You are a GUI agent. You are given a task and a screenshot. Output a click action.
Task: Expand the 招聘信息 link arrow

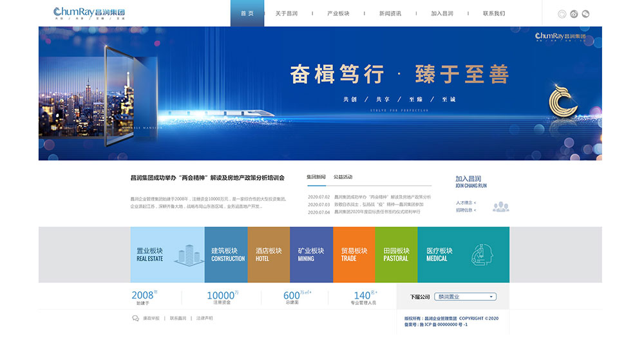[x=475, y=210]
